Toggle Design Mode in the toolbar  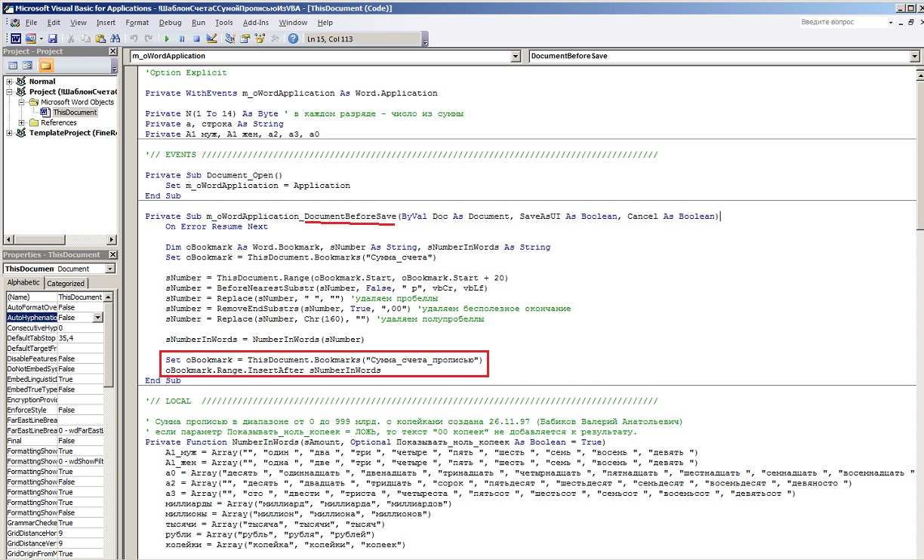click(x=212, y=38)
